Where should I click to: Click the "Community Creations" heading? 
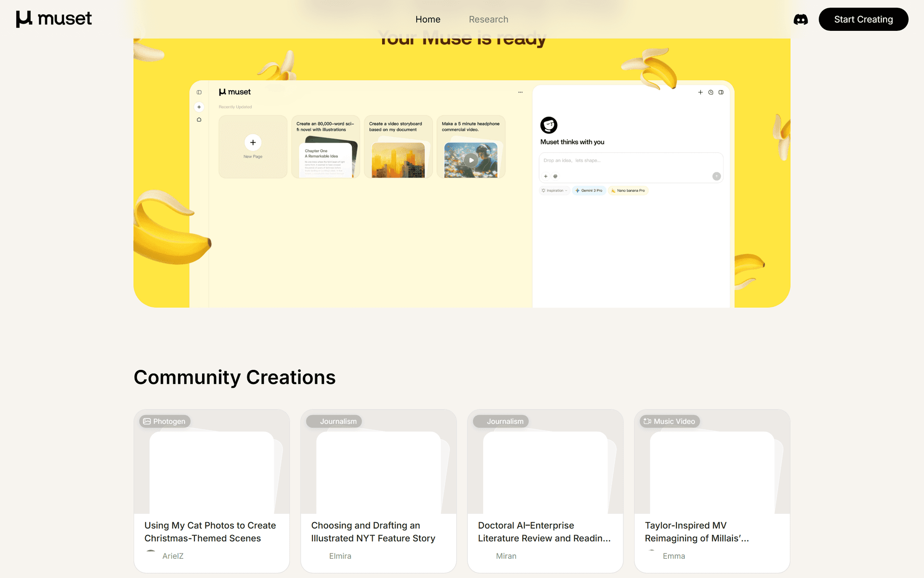point(235,377)
